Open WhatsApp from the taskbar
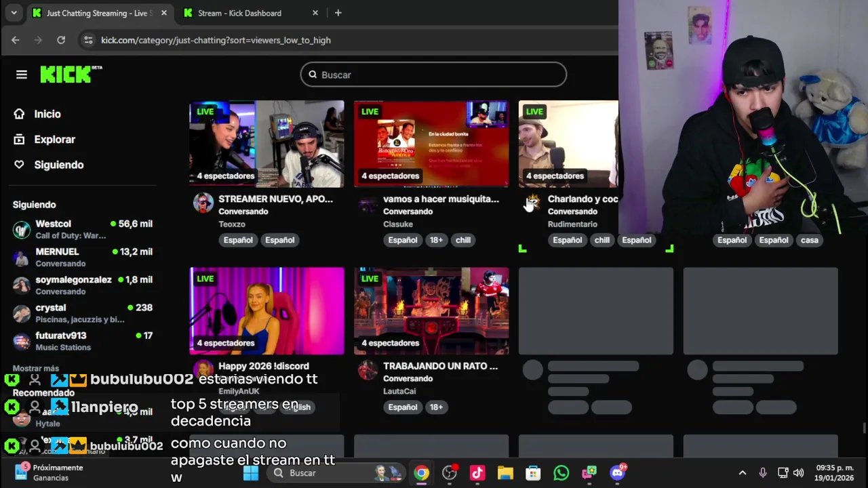Screen dimensions: 868x488 coord(561,473)
